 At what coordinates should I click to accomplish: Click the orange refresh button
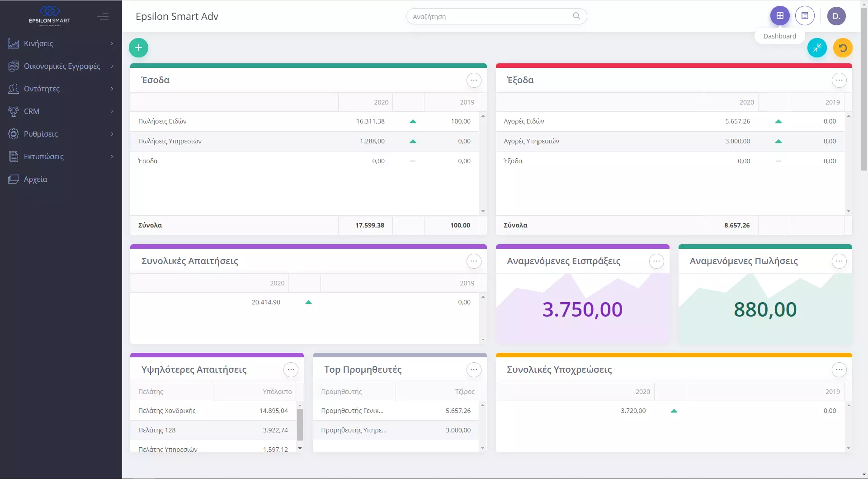pyautogui.click(x=843, y=47)
